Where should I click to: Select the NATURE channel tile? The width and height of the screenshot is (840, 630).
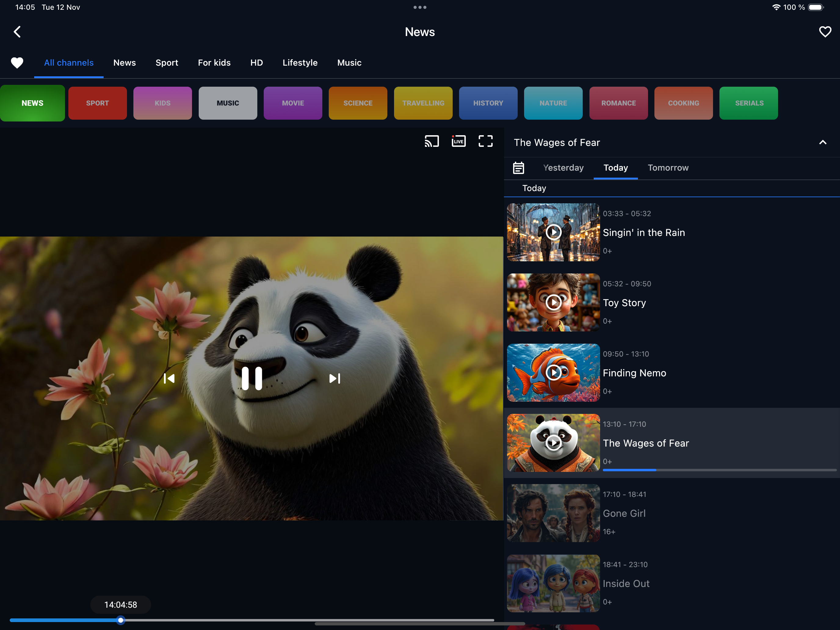553,103
